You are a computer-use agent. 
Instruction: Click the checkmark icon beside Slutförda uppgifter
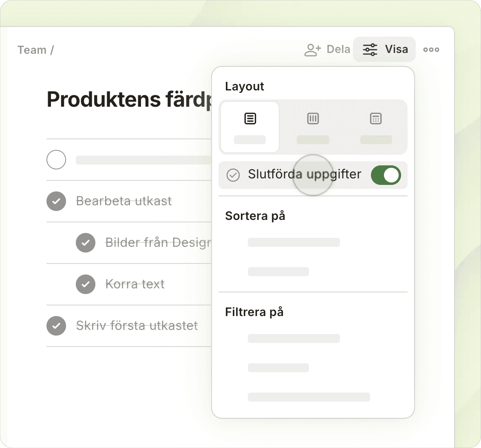[233, 175]
